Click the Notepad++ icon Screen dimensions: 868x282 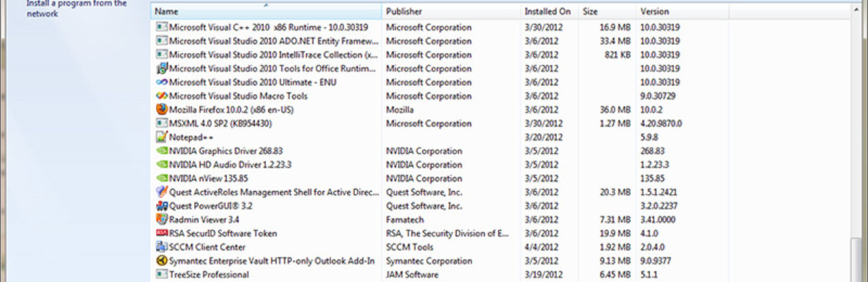(162, 137)
